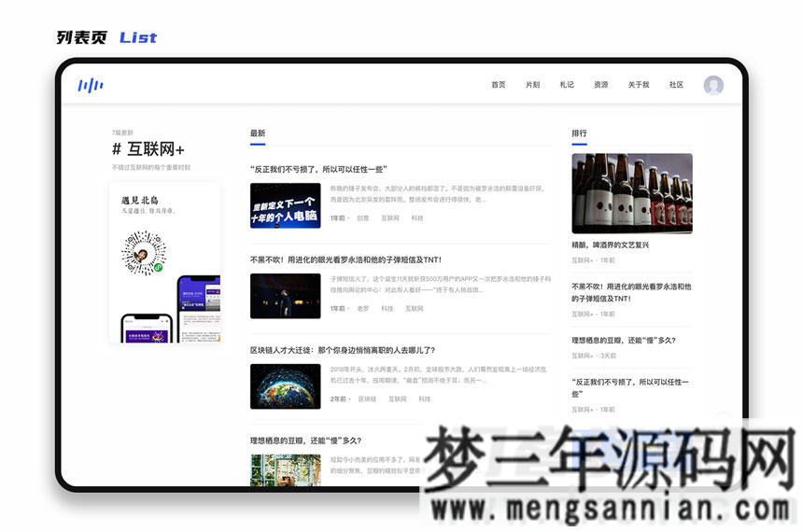Click "互联网+ · 3天前" meta text in 排行

coord(594,356)
